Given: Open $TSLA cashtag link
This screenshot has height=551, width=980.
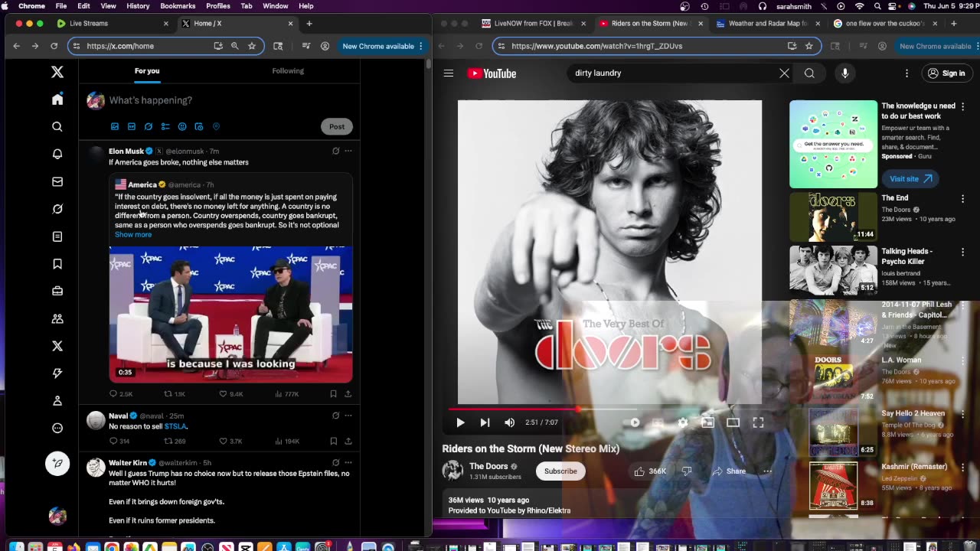Looking at the screenshot, I should [175, 426].
